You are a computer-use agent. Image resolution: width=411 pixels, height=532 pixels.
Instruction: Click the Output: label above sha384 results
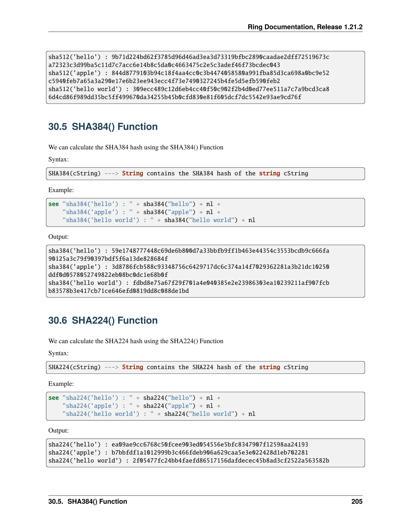pyautogui.click(x=58, y=237)
